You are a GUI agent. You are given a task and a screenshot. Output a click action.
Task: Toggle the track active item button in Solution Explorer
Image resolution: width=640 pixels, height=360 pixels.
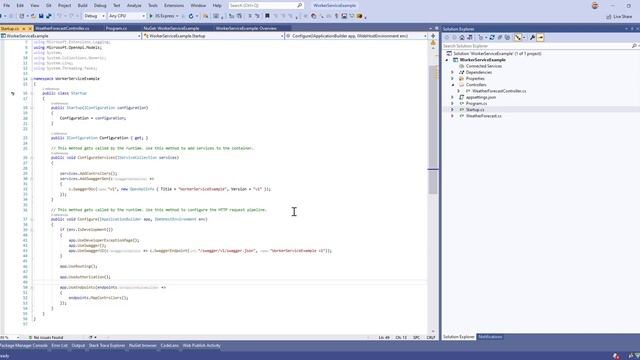point(518,38)
